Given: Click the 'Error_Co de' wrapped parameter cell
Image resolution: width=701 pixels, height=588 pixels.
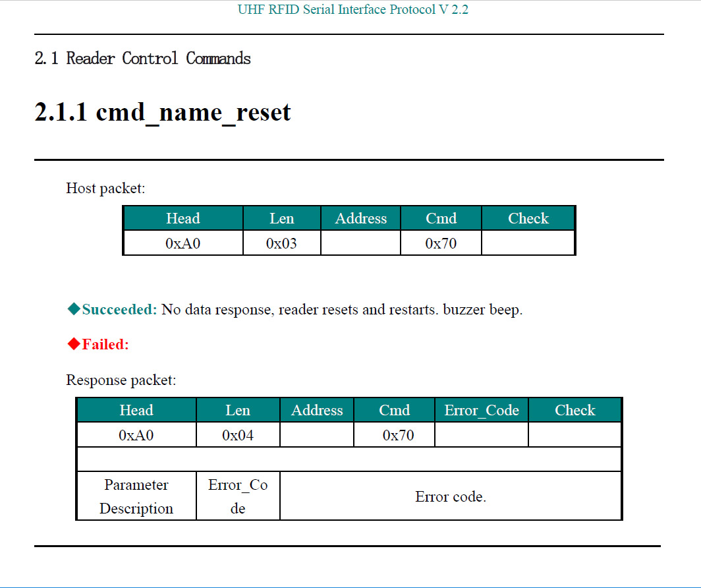Looking at the screenshot, I should (238, 496).
